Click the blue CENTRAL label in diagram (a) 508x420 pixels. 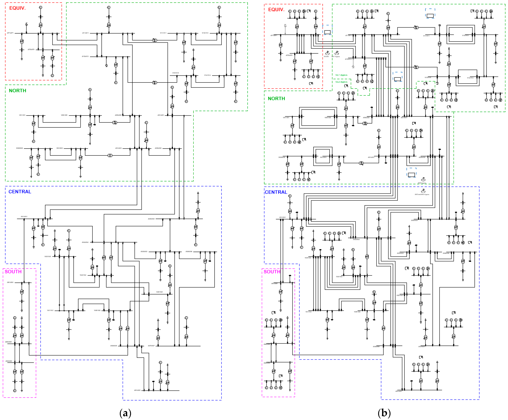[x=20, y=192]
